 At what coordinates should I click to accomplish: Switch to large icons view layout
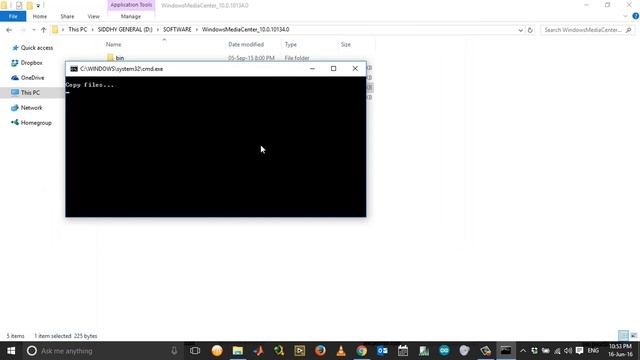coord(633,336)
